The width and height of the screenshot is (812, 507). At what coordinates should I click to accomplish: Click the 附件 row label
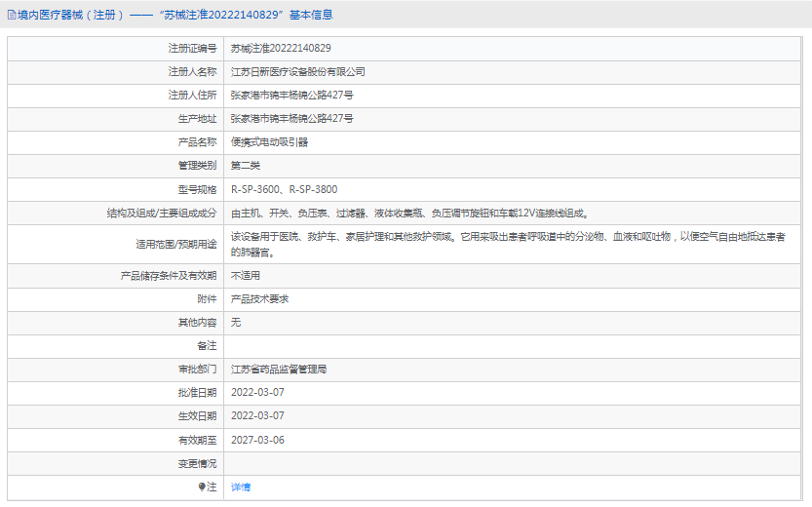[x=207, y=298]
